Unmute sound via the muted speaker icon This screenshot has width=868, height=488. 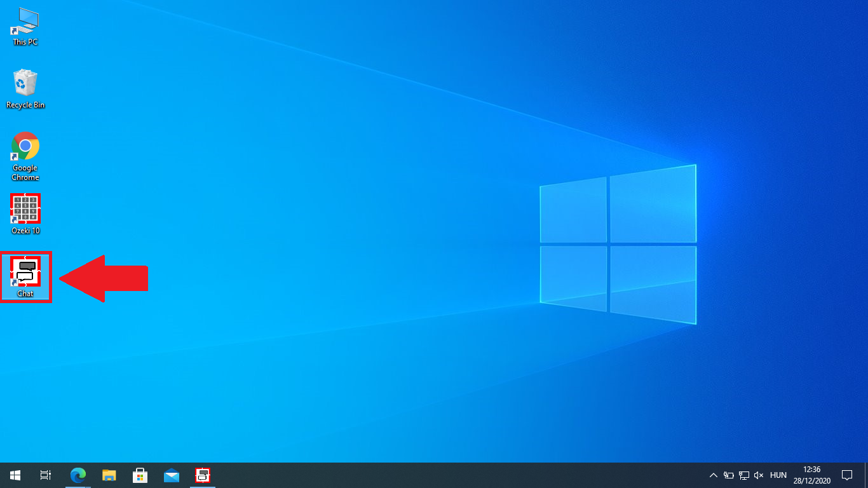point(759,475)
